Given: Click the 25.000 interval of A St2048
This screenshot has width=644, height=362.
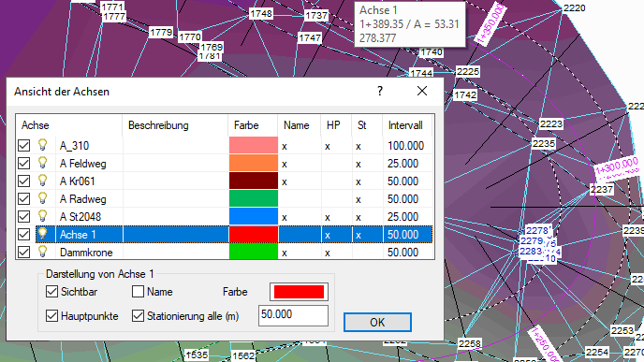Looking at the screenshot, I should (402, 217).
